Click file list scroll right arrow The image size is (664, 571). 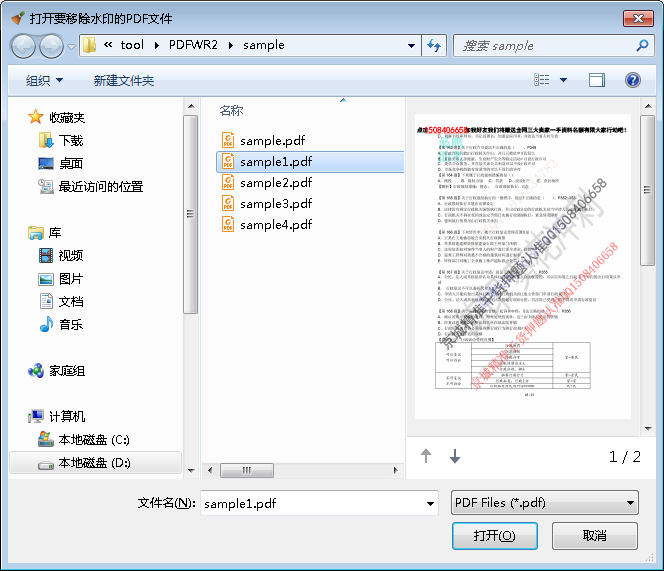click(x=396, y=470)
